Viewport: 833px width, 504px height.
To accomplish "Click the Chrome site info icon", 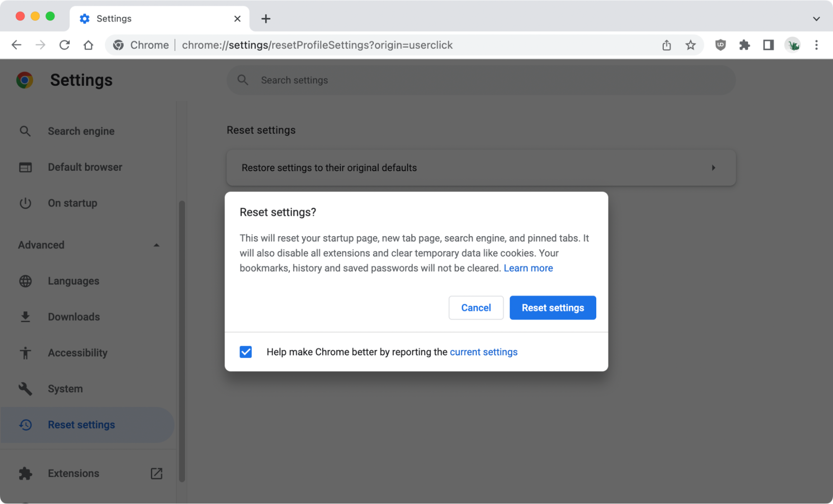I will pyautogui.click(x=118, y=45).
